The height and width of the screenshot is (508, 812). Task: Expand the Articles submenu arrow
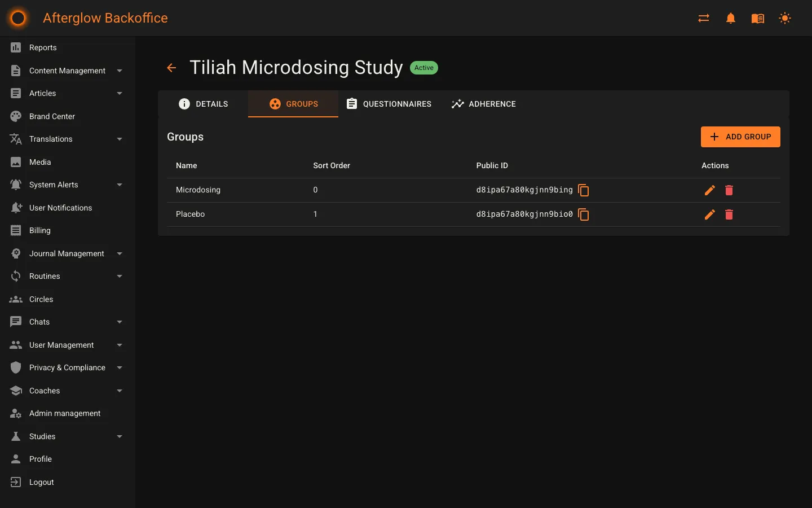click(x=120, y=93)
